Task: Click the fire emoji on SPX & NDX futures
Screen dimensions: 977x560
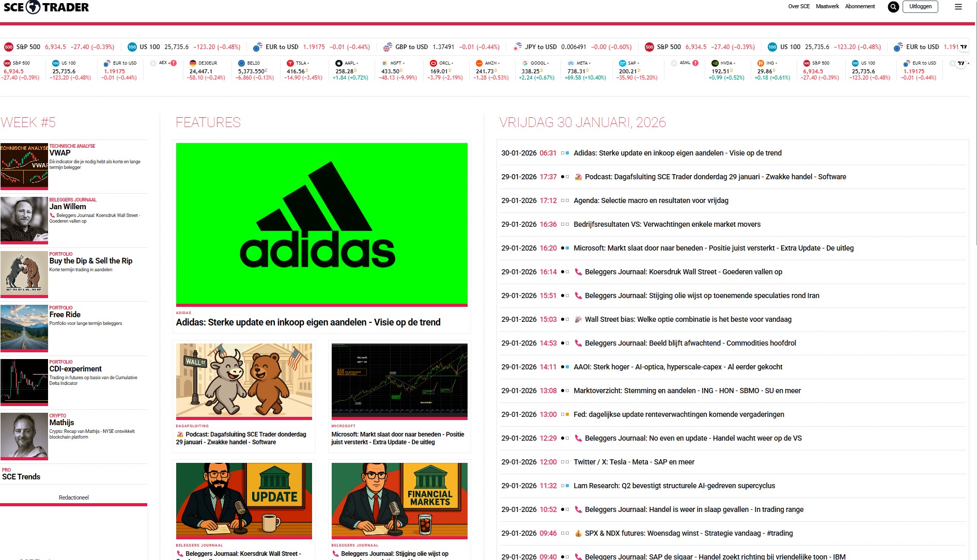Action: click(x=577, y=533)
